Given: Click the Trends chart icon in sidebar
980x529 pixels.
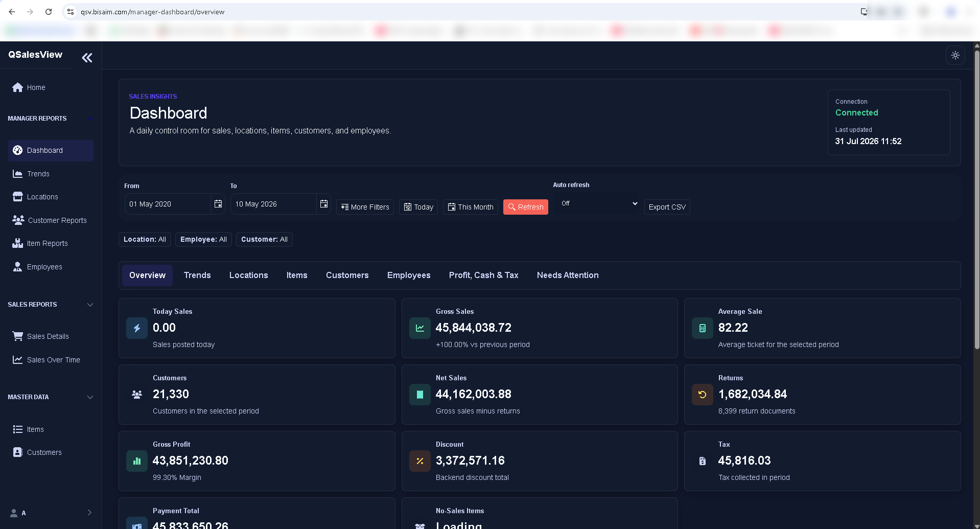Looking at the screenshot, I should pos(17,174).
